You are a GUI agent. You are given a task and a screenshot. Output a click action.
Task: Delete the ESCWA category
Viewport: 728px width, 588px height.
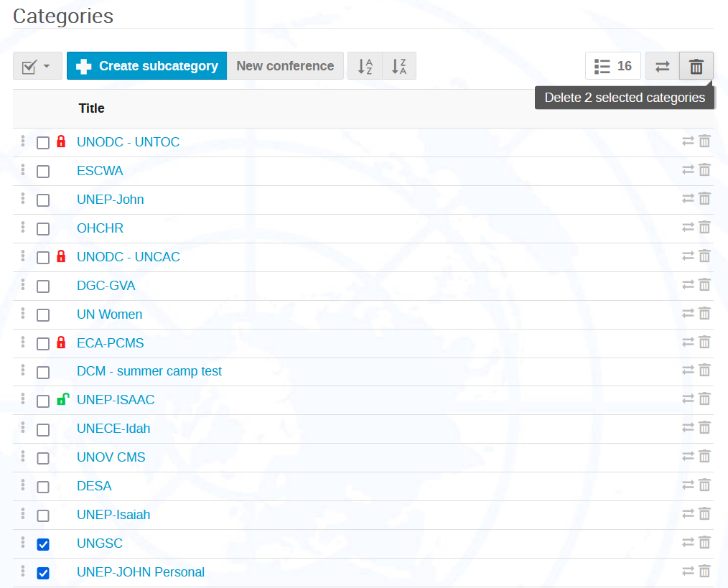click(705, 170)
